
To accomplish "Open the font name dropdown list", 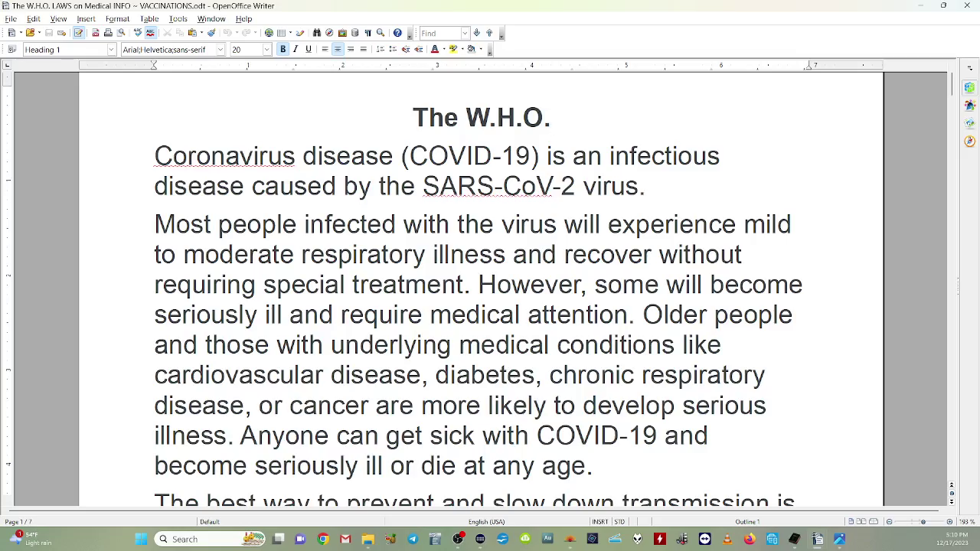I will tap(220, 50).
